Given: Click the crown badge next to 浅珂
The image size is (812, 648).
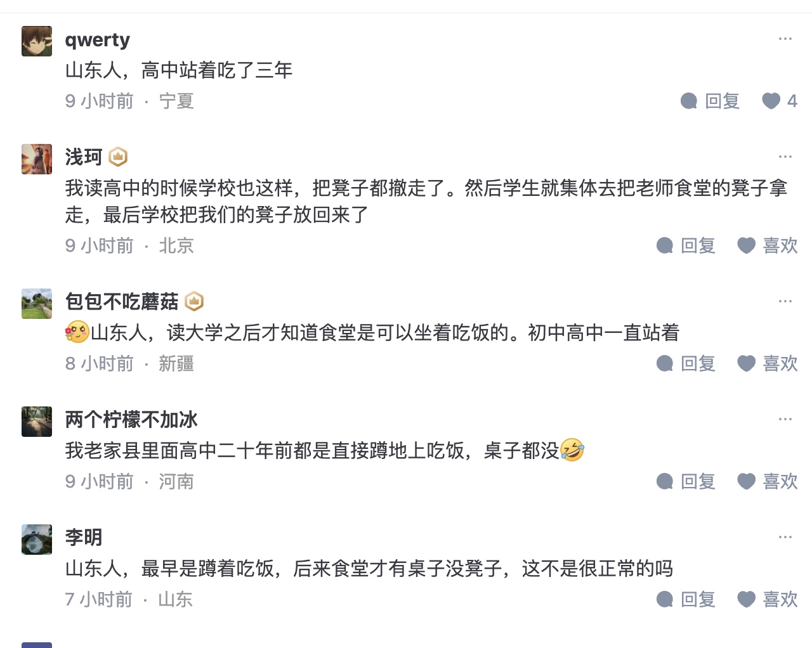Looking at the screenshot, I should [118, 157].
